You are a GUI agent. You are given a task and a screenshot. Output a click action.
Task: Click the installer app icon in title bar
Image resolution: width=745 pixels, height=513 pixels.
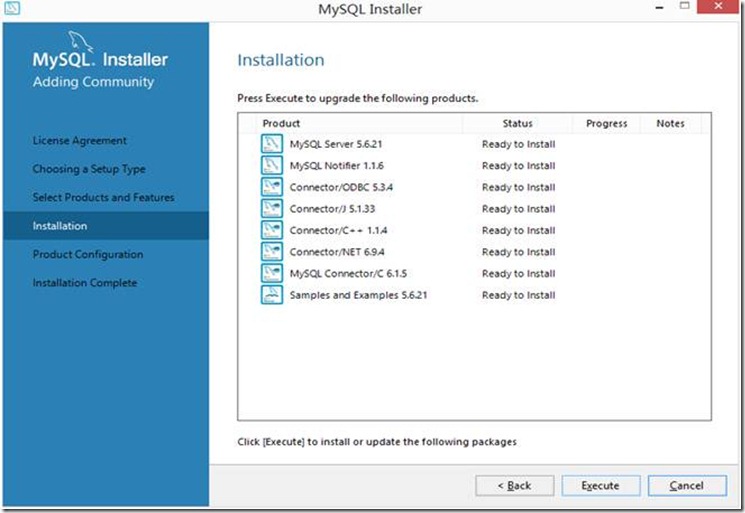click(12, 8)
